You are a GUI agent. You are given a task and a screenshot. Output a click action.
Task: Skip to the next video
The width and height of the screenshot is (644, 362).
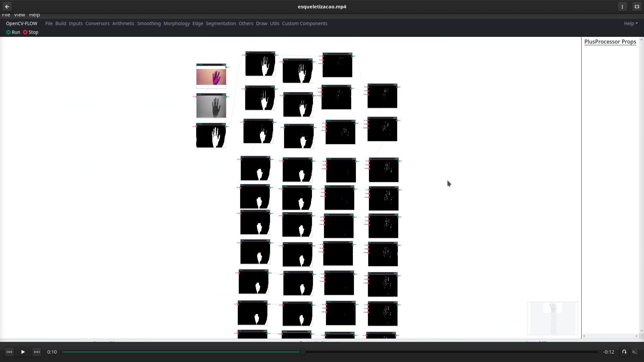point(37,352)
